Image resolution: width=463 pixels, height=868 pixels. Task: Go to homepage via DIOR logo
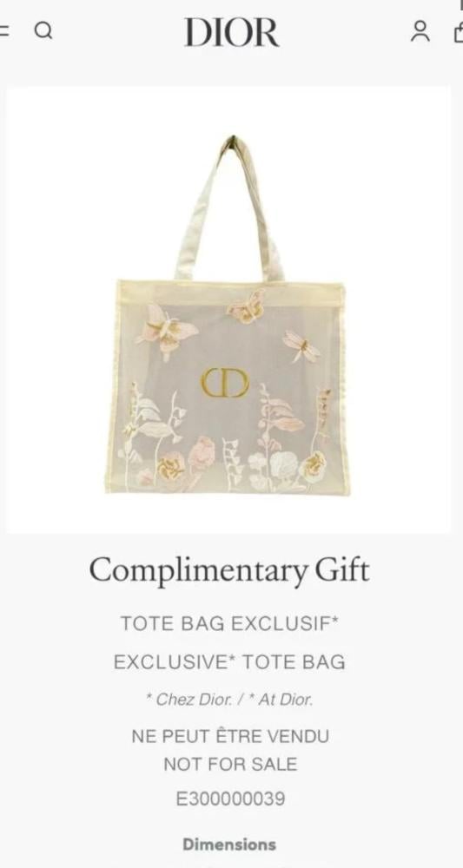[x=231, y=32]
